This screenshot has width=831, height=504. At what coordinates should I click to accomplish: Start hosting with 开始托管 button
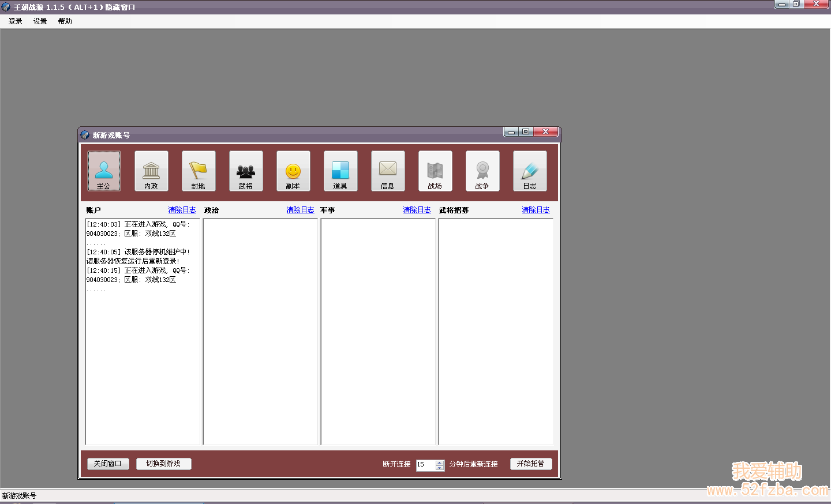tap(531, 464)
